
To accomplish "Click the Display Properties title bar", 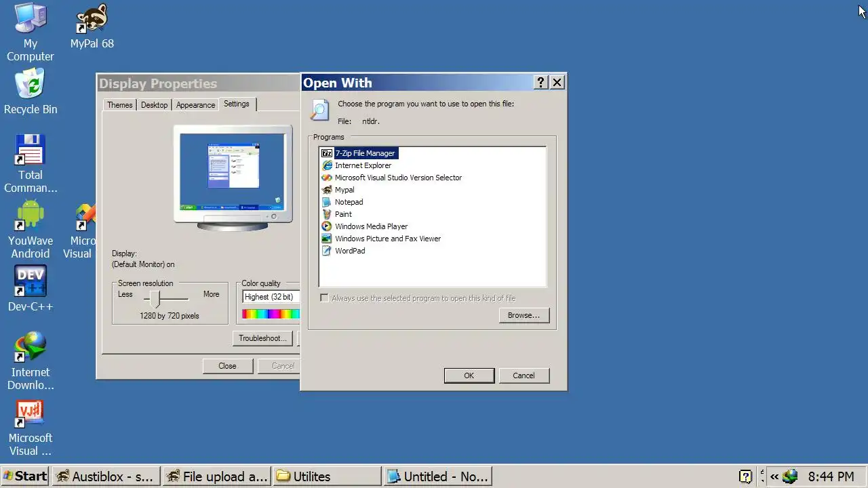I will 198,83.
